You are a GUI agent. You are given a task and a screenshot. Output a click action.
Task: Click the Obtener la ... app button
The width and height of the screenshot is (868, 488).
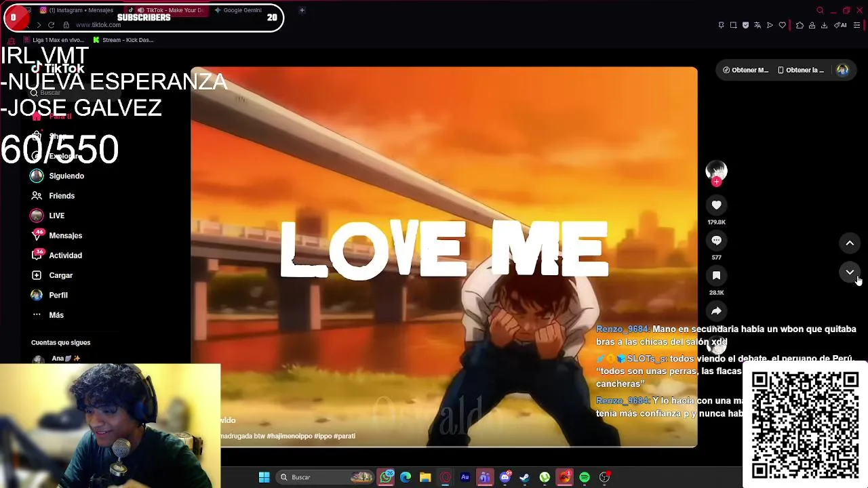tap(801, 70)
